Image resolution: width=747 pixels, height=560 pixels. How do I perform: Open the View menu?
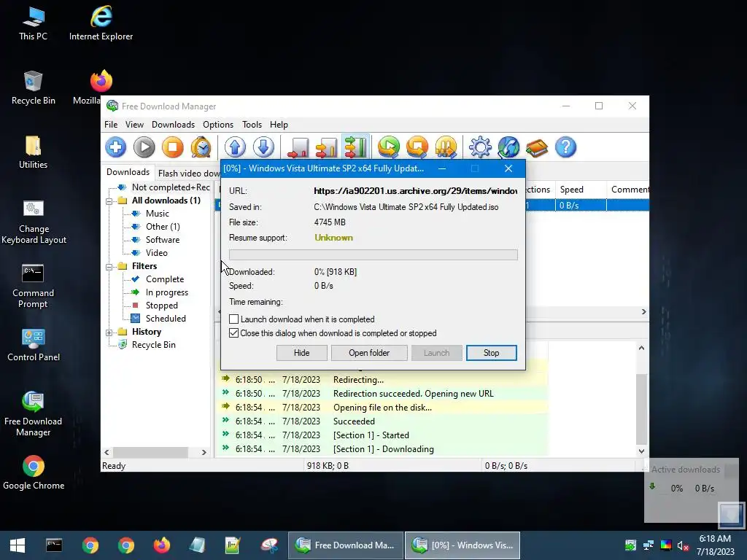click(x=134, y=124)
